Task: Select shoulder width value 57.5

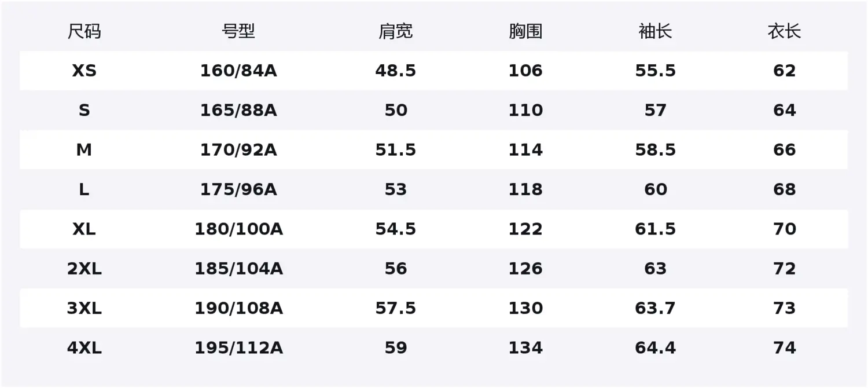Action: 396,308
